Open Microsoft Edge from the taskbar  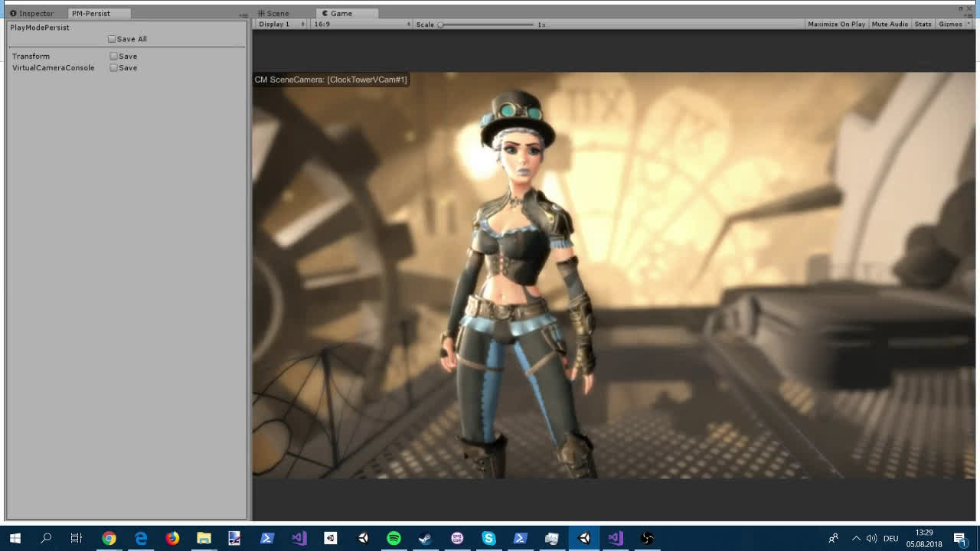click(x=141, y=538)
